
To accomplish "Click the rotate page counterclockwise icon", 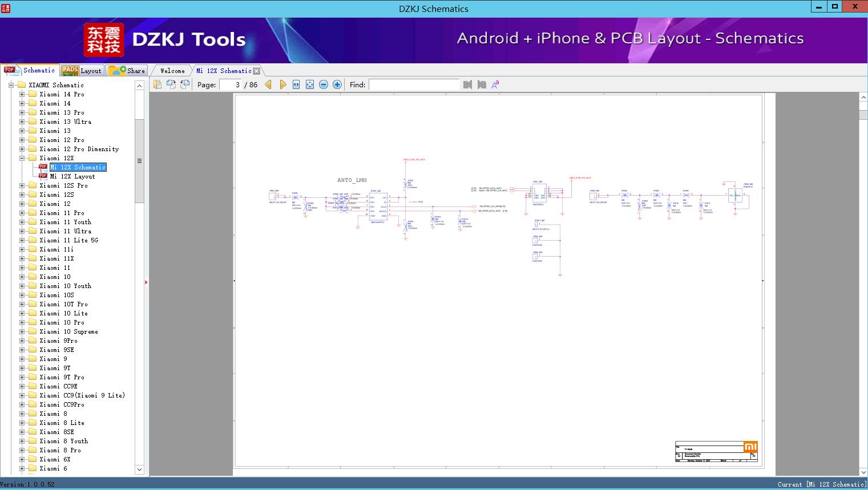I will click(x=171, y=84).
